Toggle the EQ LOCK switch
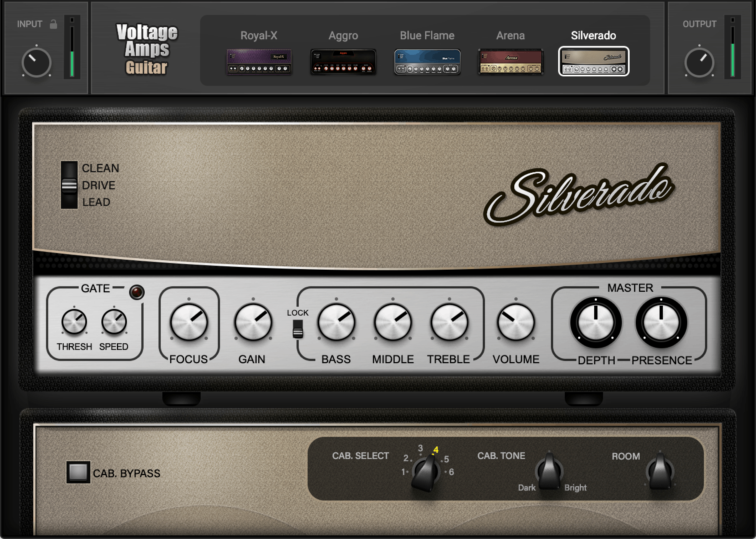Screen dimensions: 756x539 (x=298, y=329)
